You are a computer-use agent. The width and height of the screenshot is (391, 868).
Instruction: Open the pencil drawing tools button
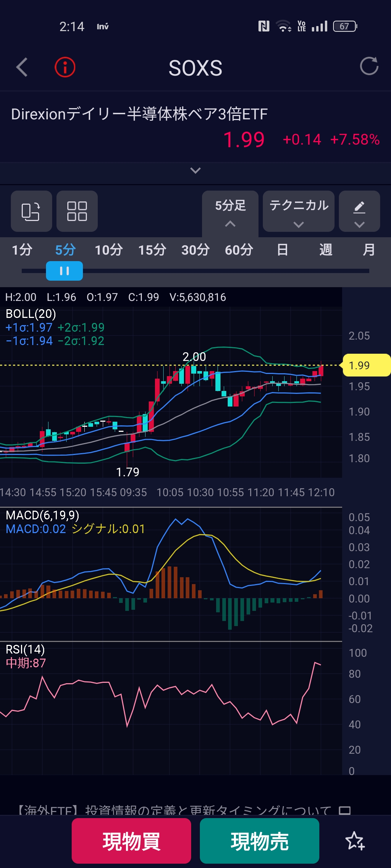tap(359, 211)
